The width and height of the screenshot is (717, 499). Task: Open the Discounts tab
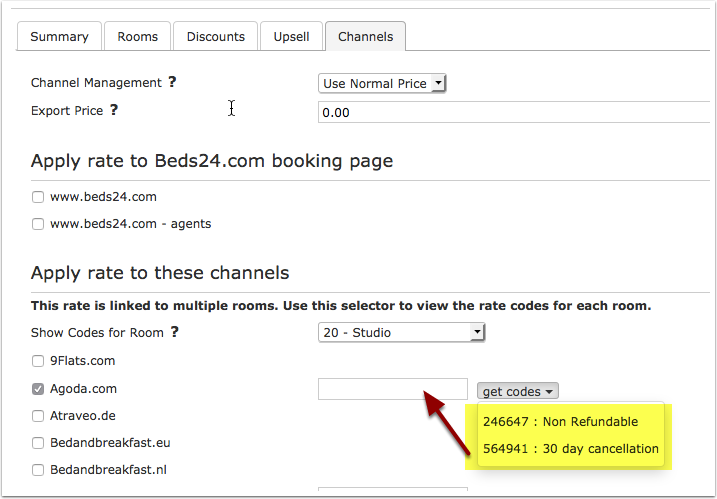215,37
